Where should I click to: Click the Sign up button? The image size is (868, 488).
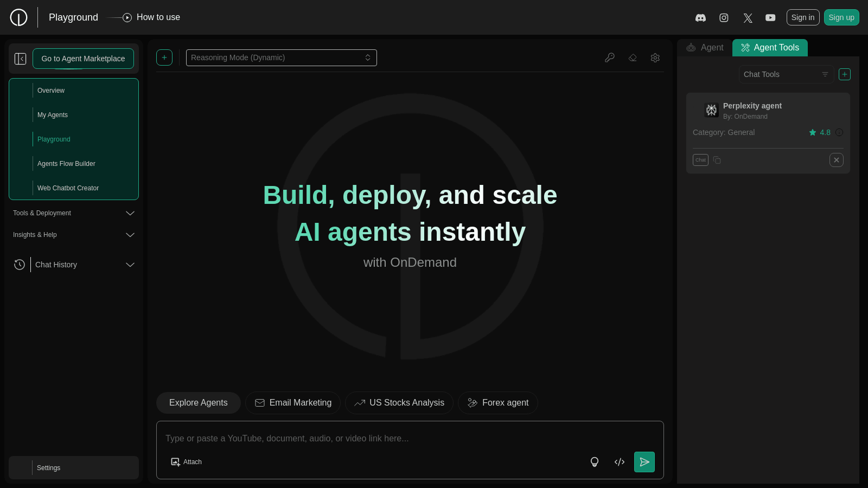pos(841,17)
